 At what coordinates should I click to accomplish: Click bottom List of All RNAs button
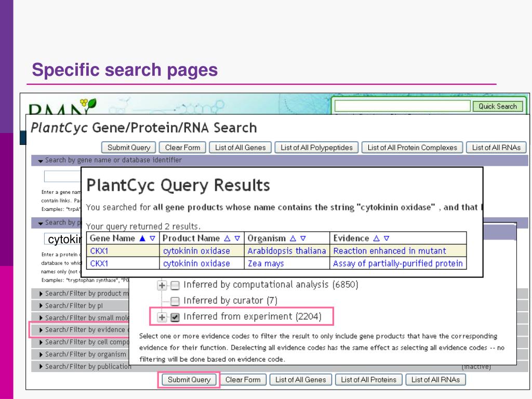point(436,380)
